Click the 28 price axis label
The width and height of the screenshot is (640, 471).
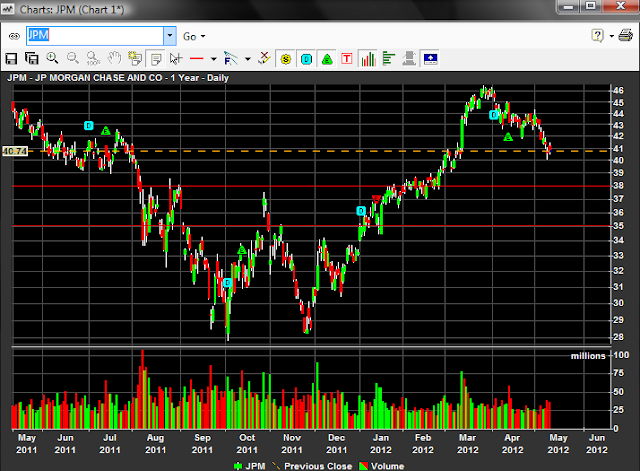(x=619, y=337)
